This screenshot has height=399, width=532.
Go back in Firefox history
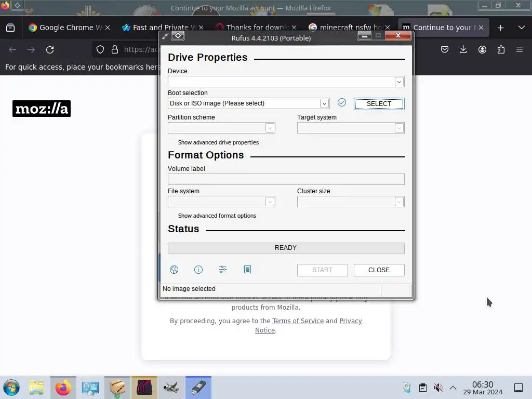(x=12, y=50)
